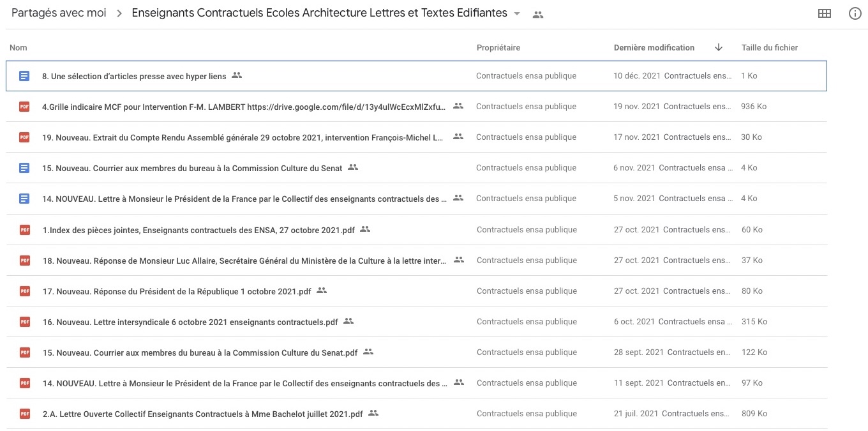Open 14. NOUVEAU Lettre Google Docs document
Viewport: 868px width, 431px height.
tap(243, 199)
